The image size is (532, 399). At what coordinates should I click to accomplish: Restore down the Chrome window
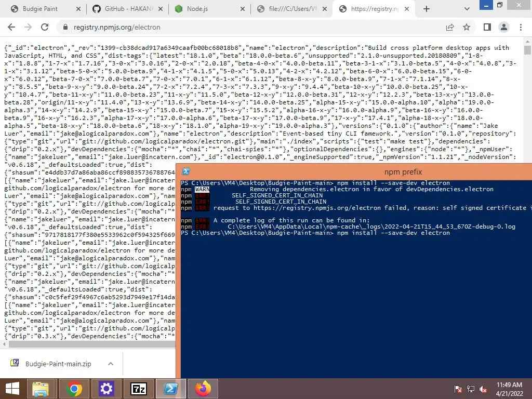(499, 5)
